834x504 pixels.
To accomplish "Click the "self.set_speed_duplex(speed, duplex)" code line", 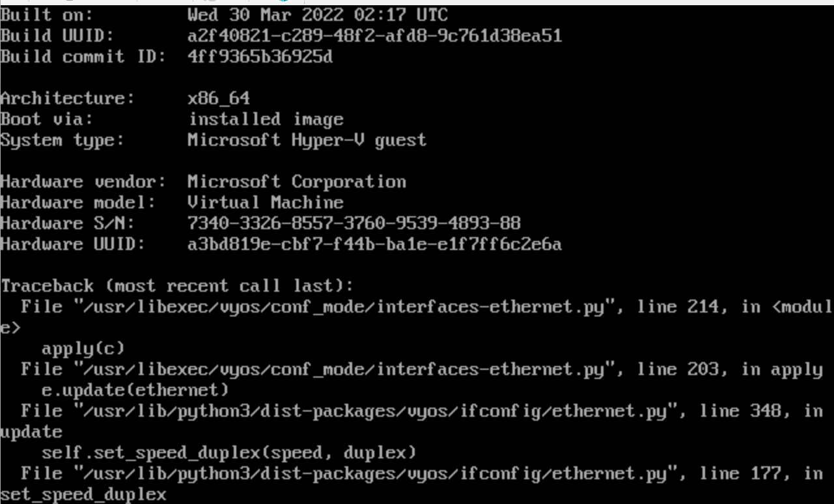I will click(x=229, y=453).
